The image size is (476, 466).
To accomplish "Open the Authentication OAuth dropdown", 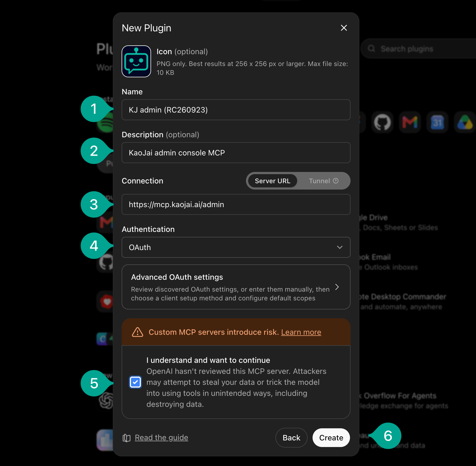I will (x=236, y=247).
